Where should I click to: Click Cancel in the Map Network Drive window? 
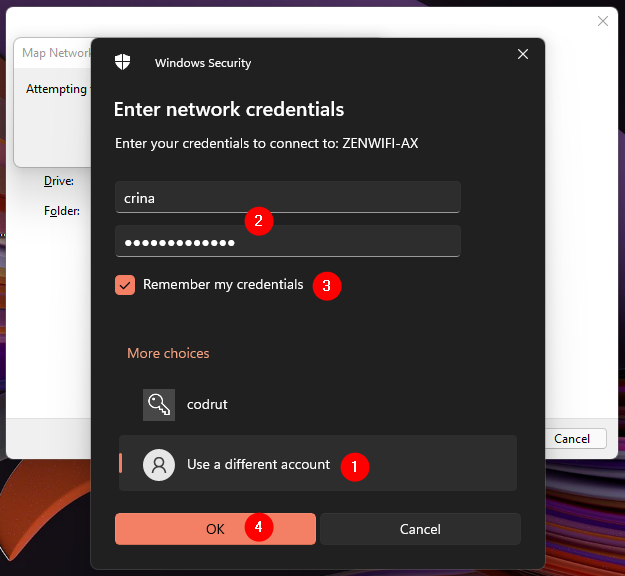(x=575, y=438)
